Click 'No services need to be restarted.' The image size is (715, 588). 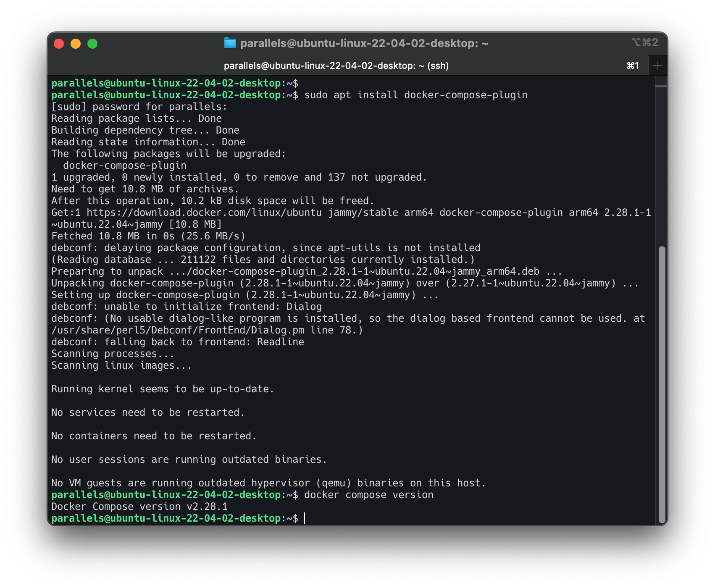click(148, 412)
